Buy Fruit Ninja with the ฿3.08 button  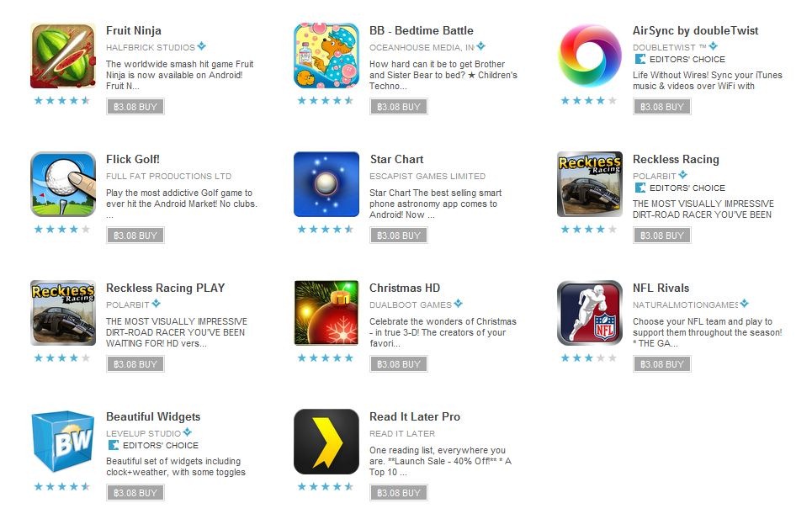pos(135,107)
